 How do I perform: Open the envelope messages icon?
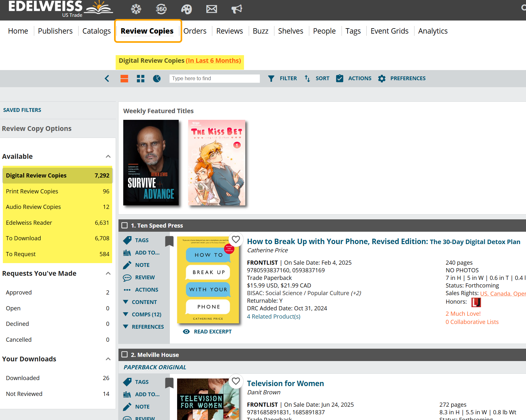tap(211, 9)
